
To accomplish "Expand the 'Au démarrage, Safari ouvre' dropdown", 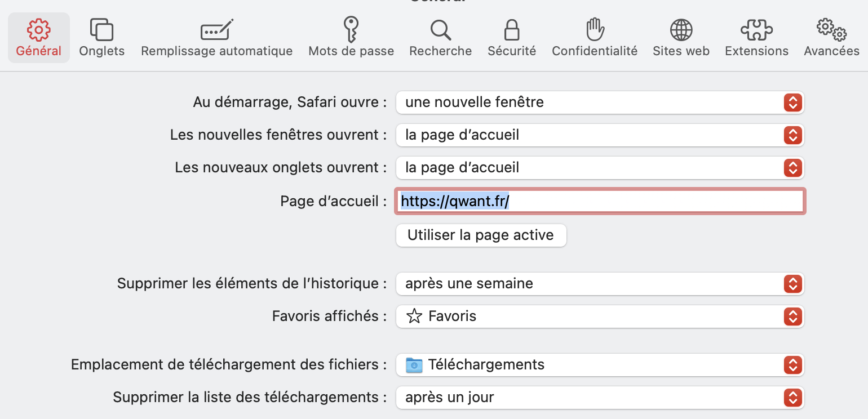I will (x=600, y=102).
